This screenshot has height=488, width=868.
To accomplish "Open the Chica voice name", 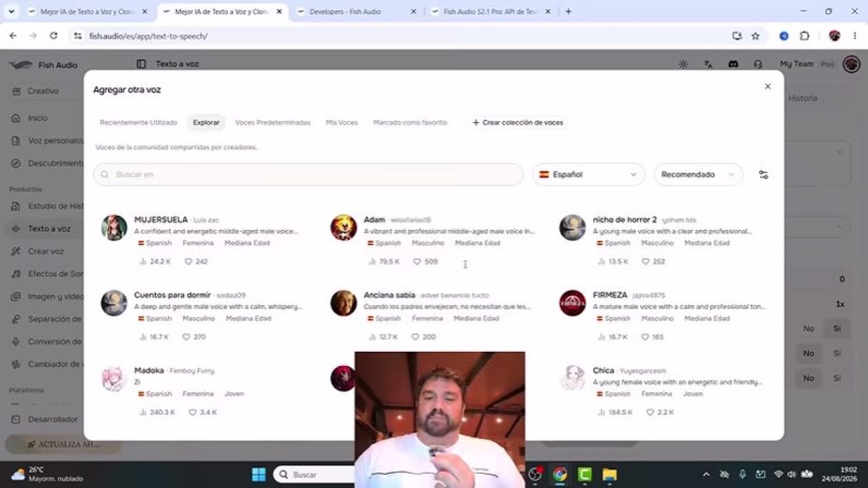I will point(603,370).
